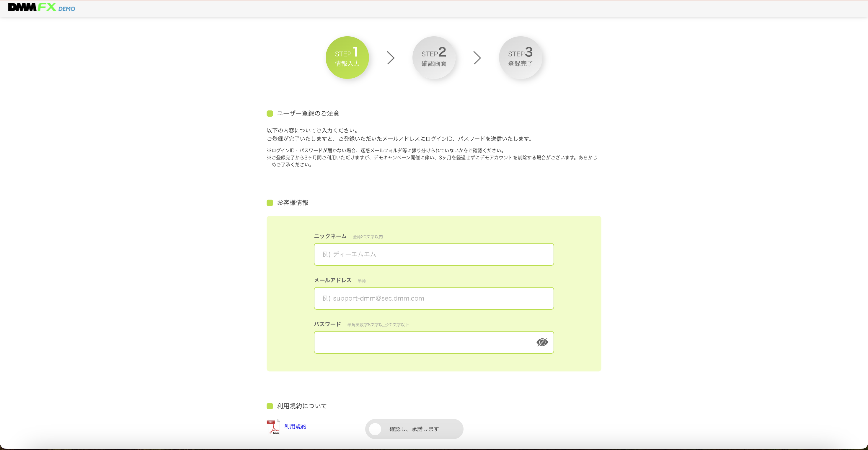This screenshot has width=868, height=450.
Task: Click the 利用規約について heading
Action: click(x=301, y=406)
